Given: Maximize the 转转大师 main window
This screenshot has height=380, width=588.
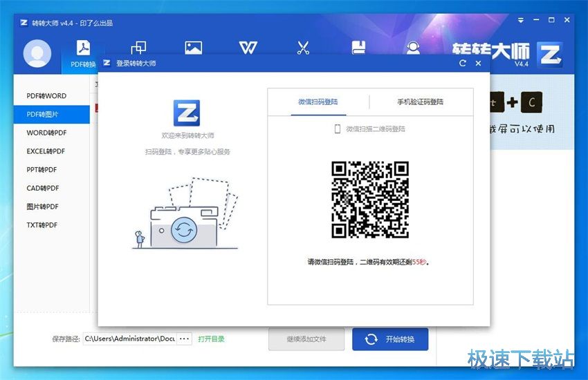Looking at the screenshot, I should click(x=551, y=20).
